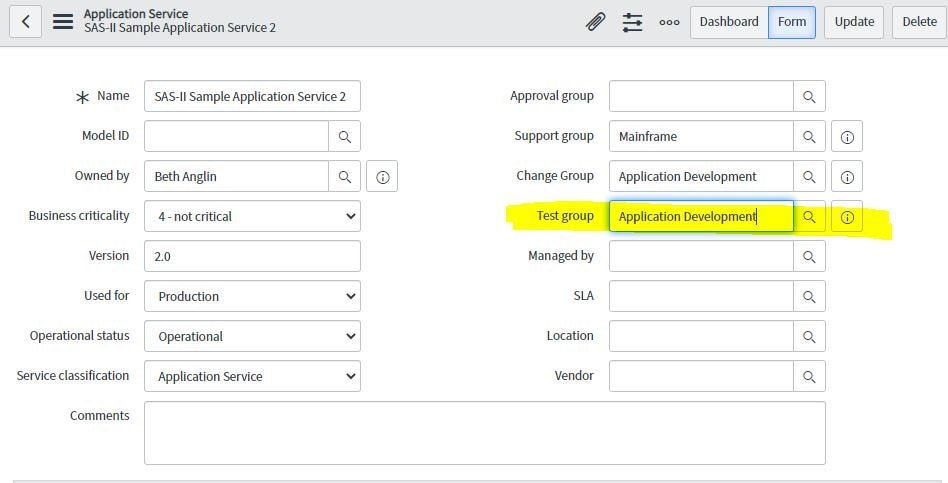
Task: Expand Operational status dropdown
Action: click(252, 336)
